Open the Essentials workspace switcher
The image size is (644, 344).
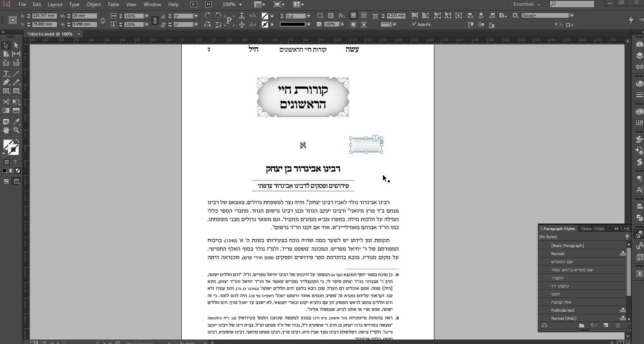527,4
